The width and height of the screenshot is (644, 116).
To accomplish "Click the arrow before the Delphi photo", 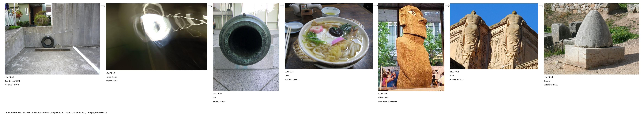I will (x=541, y=6).
